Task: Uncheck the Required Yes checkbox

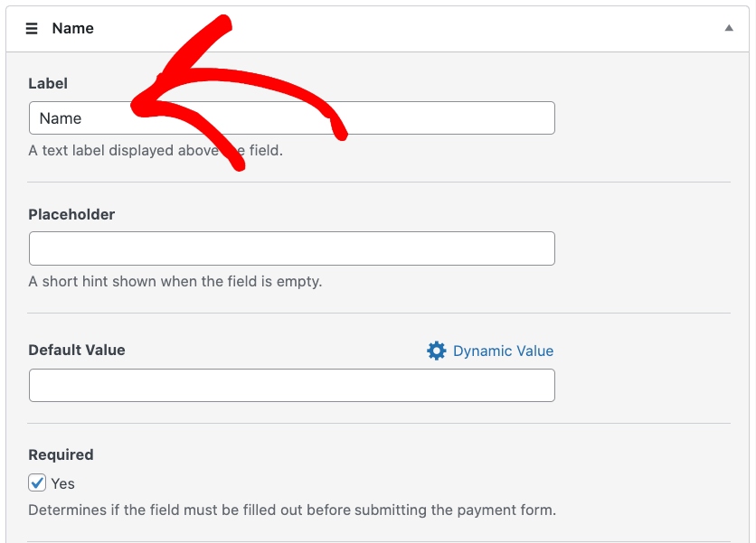Action: 37,482
